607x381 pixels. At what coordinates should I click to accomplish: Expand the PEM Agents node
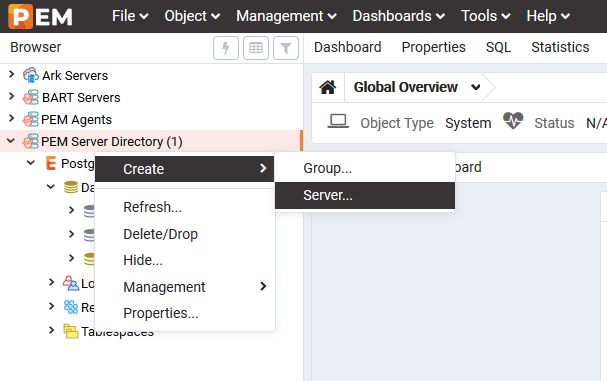[x=12, y=118]
